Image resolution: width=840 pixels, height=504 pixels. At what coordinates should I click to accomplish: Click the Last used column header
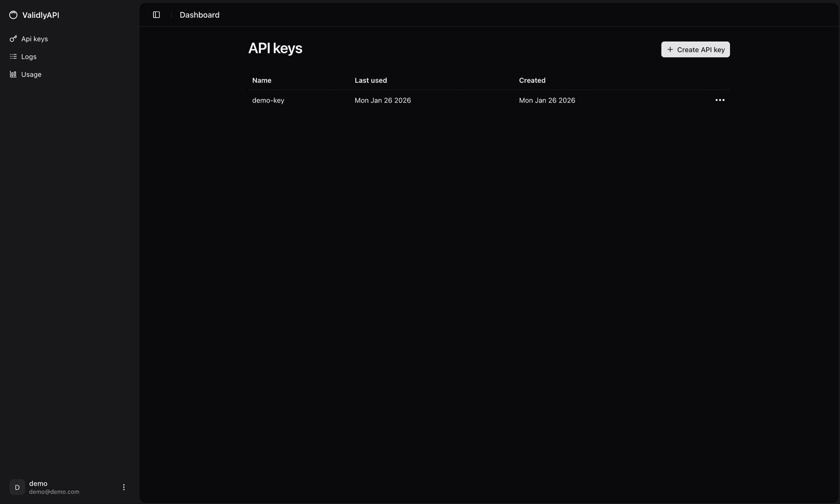370,80
